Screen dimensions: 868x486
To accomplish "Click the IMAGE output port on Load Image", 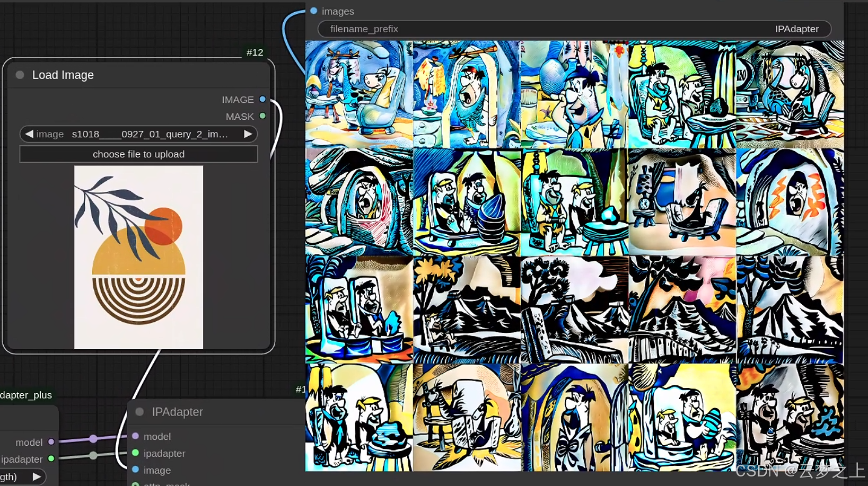I will coord(262,99).
